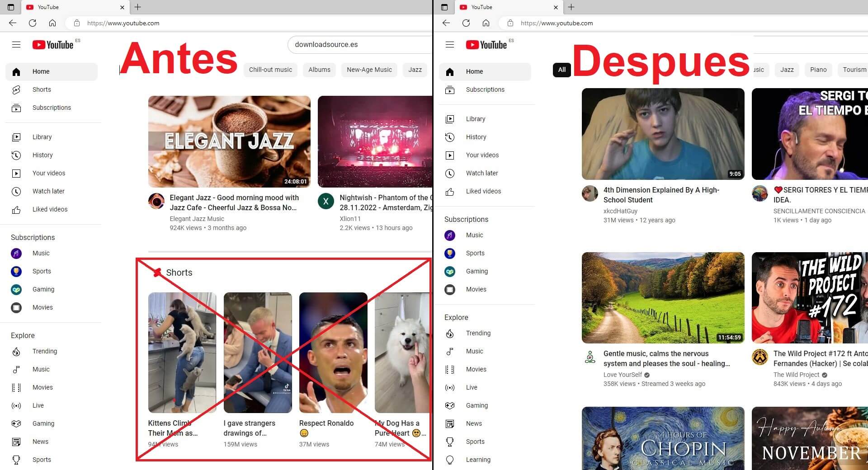Select Albums filter chip

tap(319, 70)
